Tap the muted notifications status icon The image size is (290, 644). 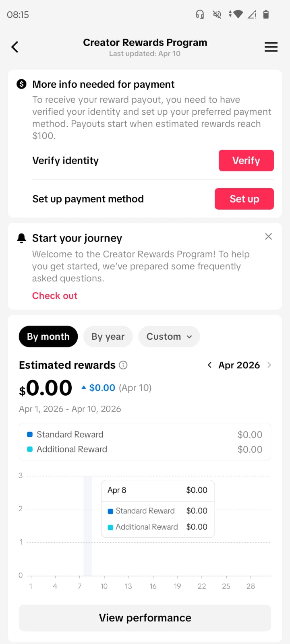tap(217, 15)
